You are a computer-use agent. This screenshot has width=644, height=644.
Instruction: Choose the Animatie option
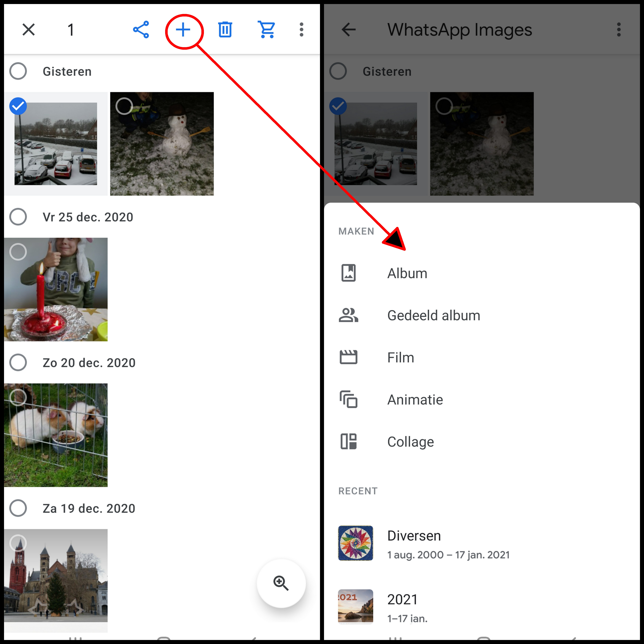415,400
